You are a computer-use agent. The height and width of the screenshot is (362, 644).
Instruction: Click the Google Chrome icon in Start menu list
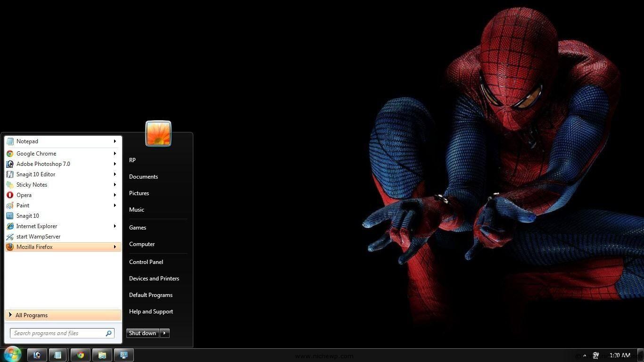[10, 154]
